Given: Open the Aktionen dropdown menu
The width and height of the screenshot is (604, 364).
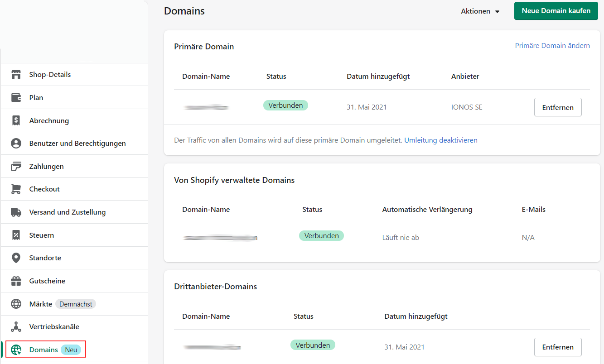Looking at the screenshot, I should point(480,11).
